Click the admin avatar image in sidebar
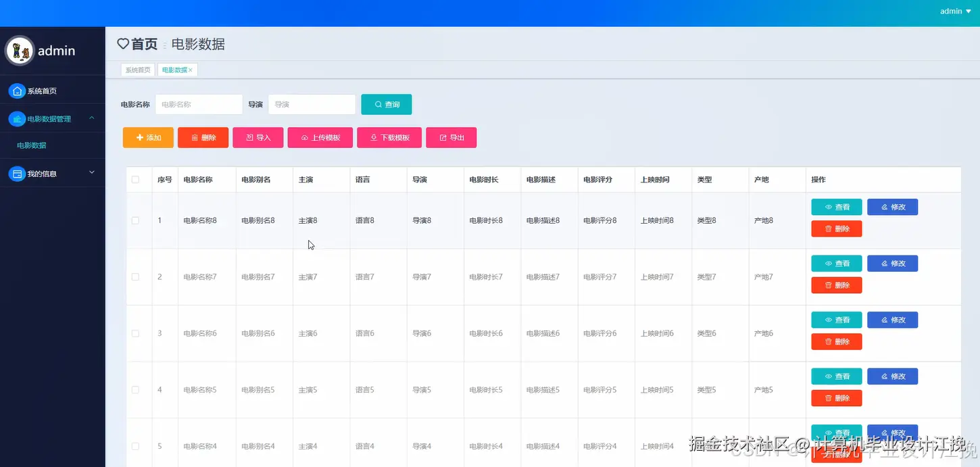 click(x=20, y=51)
